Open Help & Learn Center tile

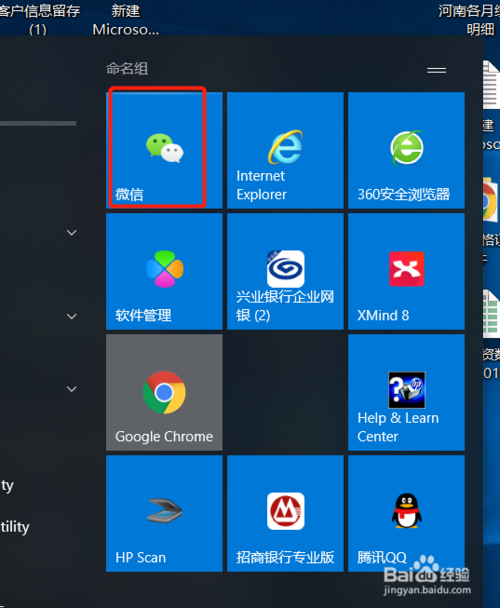406,392
